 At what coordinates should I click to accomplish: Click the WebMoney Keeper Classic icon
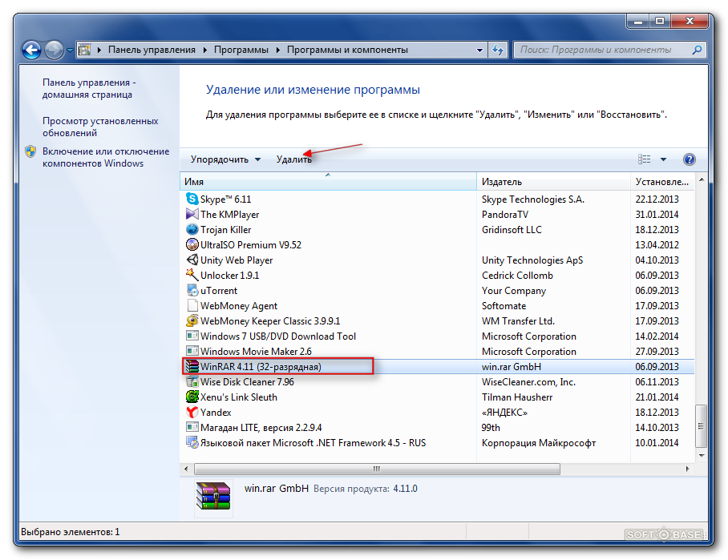[x=192, y=321]
